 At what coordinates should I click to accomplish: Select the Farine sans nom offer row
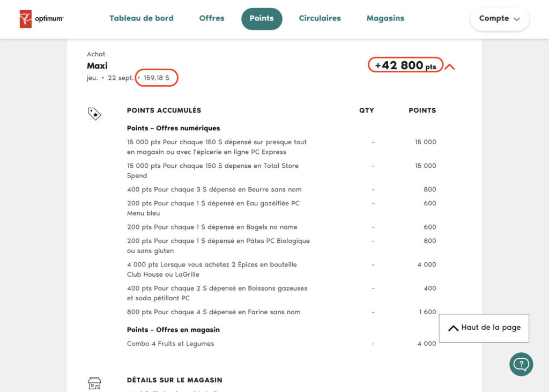pyautogui.click(x=213, y=312)
